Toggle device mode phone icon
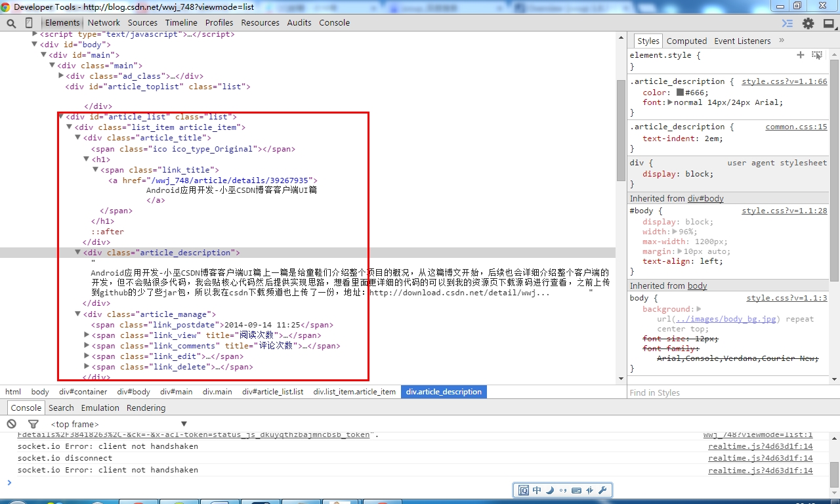Screen dimensions: 840x504 (x=29, y=23)
